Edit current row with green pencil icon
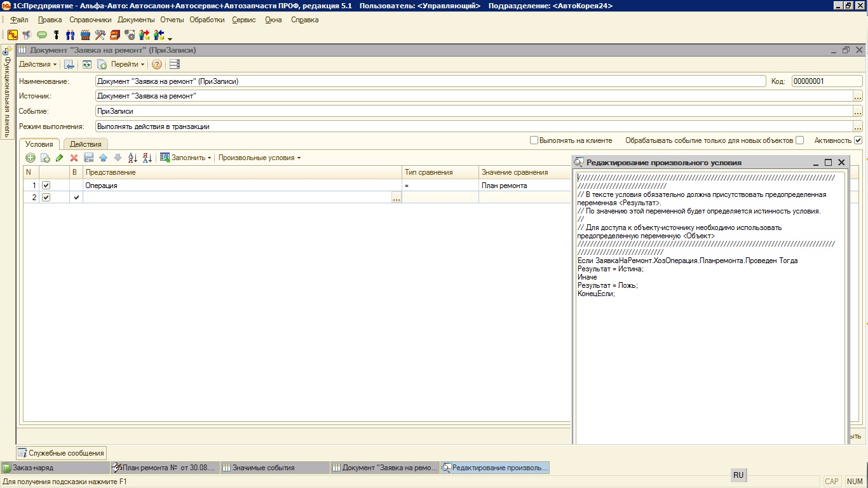868x488 pixels. click(x=60, y=158)
